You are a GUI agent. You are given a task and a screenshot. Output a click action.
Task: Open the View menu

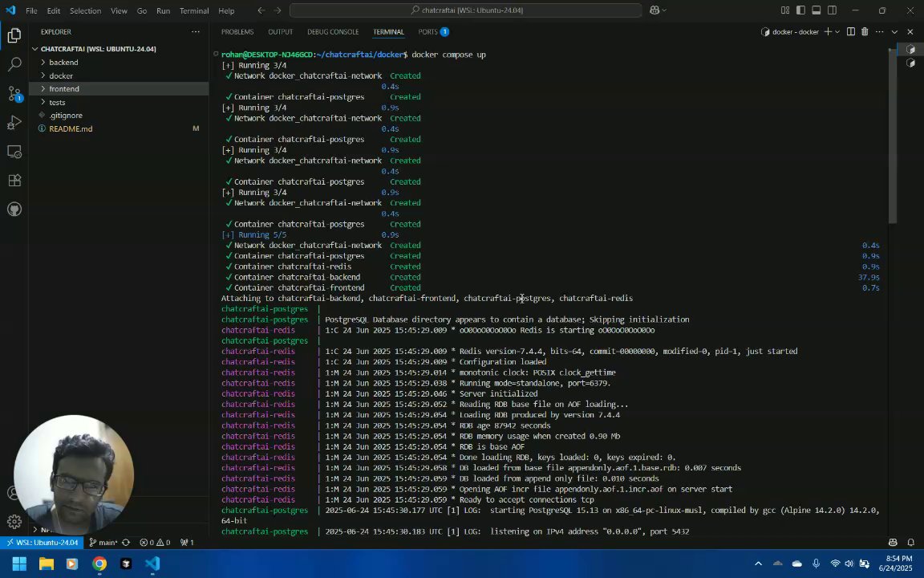(x=119, y=10)
